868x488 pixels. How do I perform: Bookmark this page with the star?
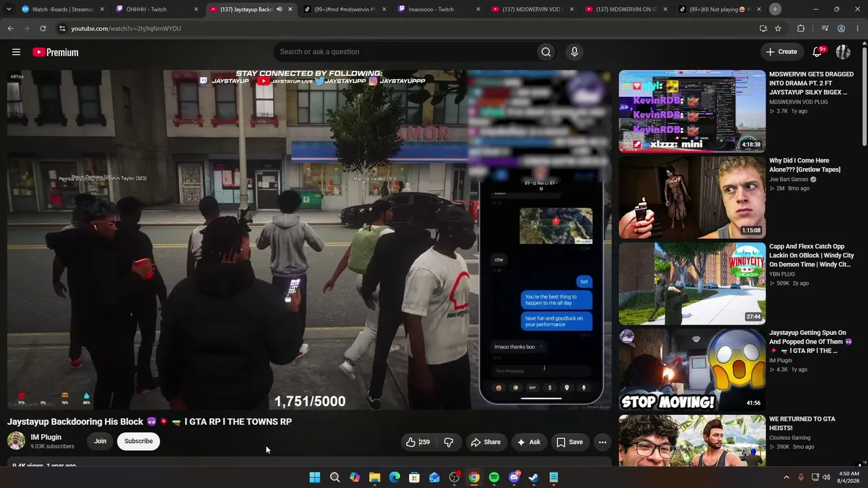[x=778, y=28]
